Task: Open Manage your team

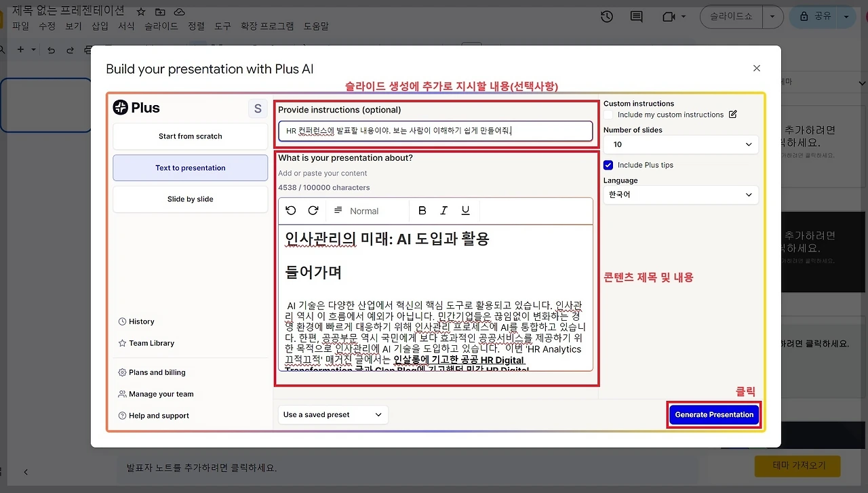Action: [x=156, y=394]
